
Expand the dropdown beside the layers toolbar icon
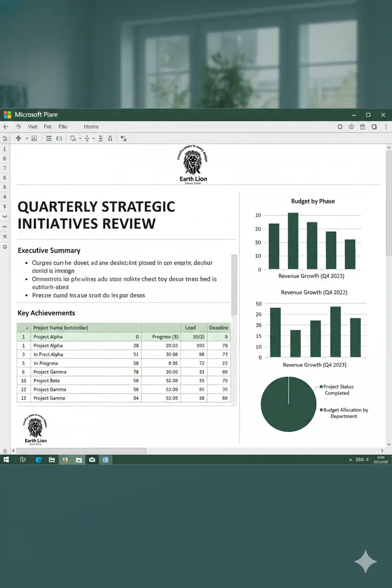click(80, 139)
